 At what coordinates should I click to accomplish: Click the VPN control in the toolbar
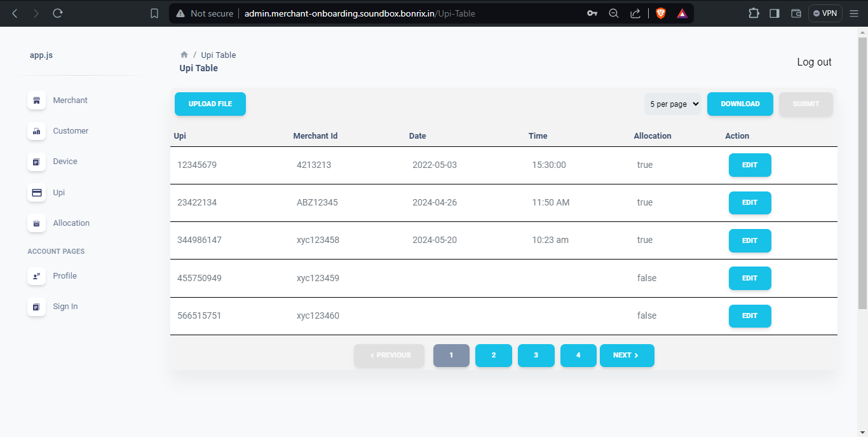[824, 13]
